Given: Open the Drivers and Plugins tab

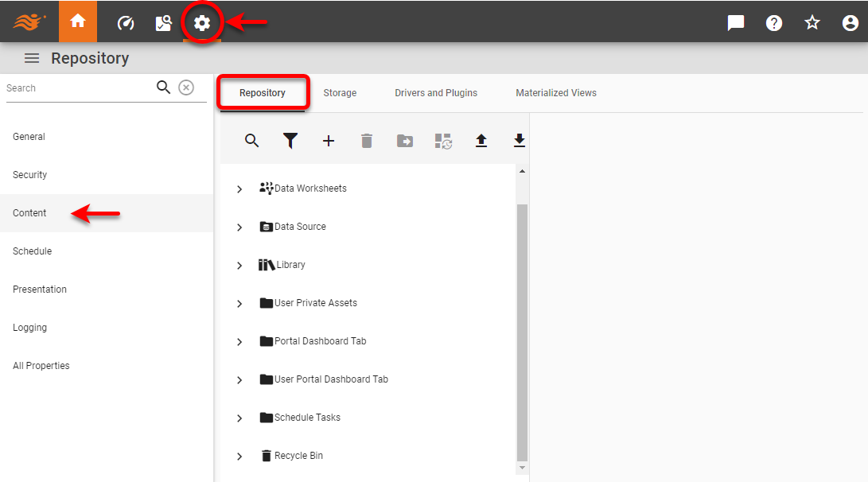Looking at the screenshot, I should click(436, 92).
